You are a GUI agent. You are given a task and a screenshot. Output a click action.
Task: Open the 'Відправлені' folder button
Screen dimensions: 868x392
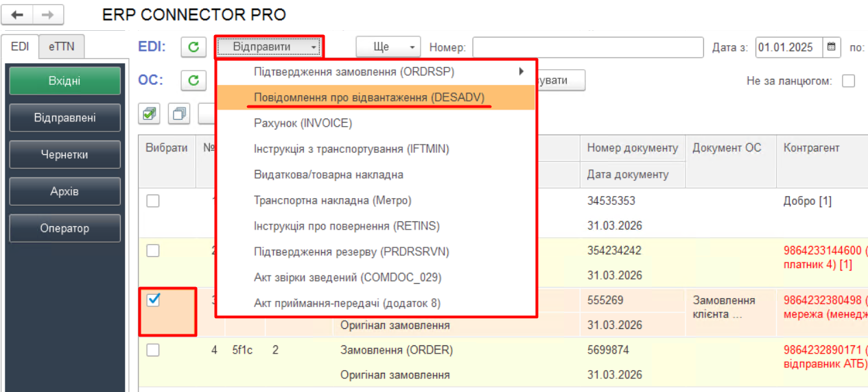(65, 118)
